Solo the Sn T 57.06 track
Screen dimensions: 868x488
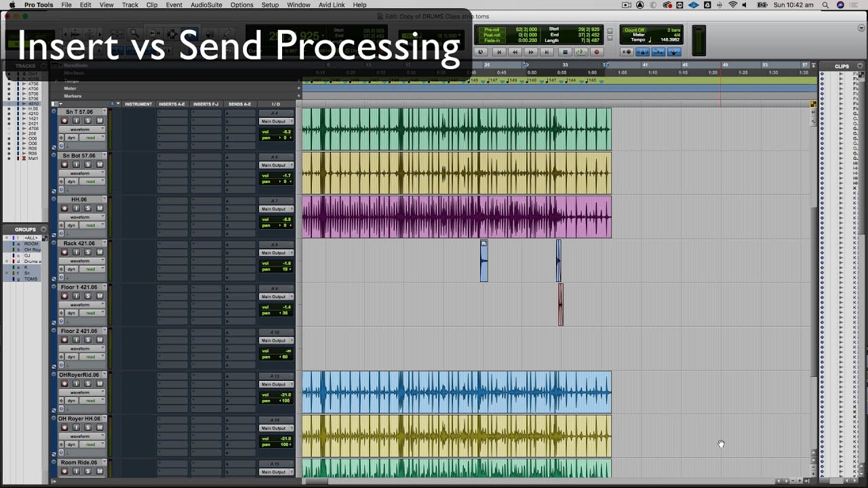click(x=88, y=121)
